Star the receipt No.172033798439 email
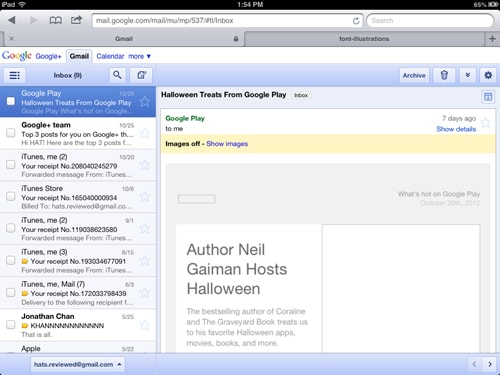This screenshot has height=375, width=500. coord(145,293)
